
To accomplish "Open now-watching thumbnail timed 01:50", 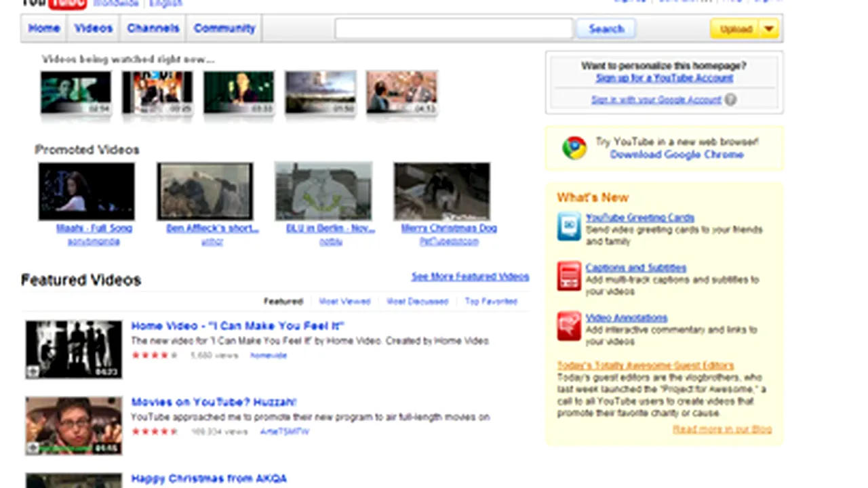I will [x=320, y=92].
